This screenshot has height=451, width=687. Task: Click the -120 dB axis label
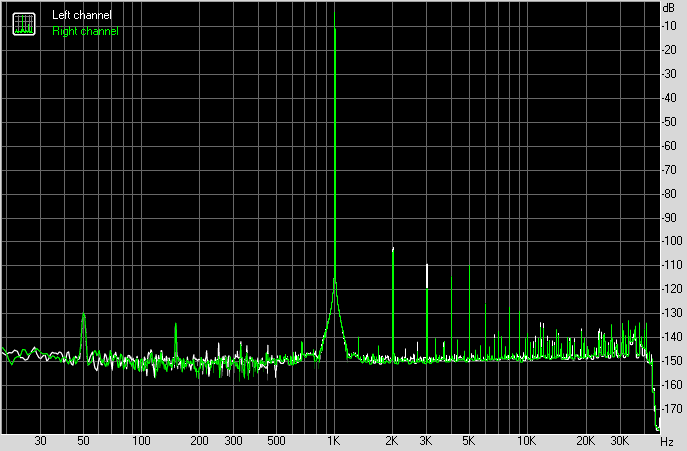click(x=672, y=288)
